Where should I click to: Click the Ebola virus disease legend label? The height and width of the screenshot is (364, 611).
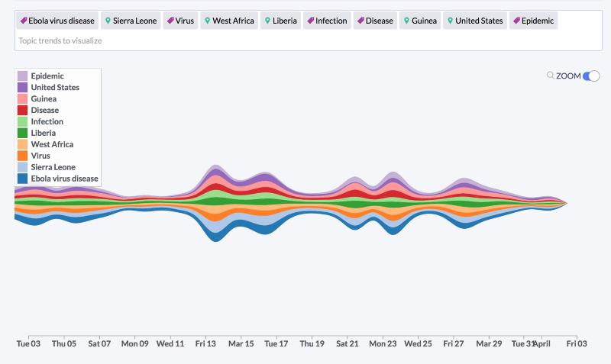click(64, 179)
